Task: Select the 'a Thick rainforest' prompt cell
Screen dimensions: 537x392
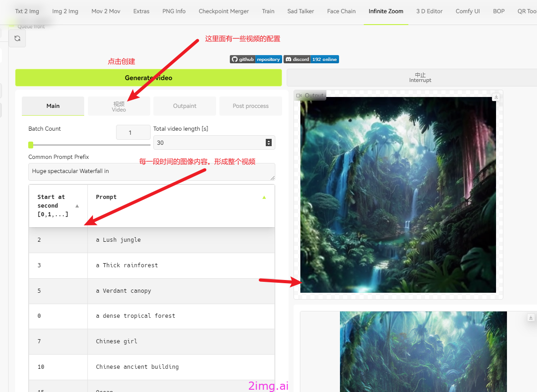Action: (181, 265)
